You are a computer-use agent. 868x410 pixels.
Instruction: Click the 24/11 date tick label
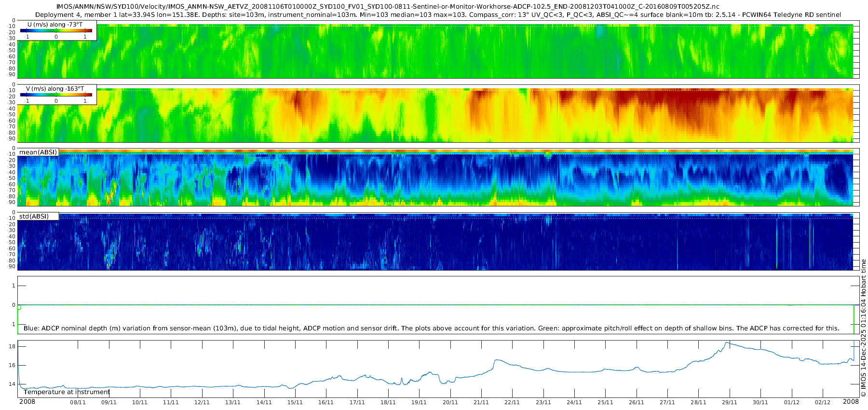point(574,402)
